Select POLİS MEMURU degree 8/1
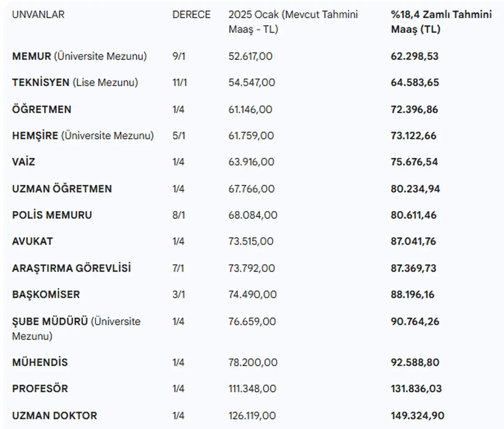This screenshot has width=504, height=429. pyautogui.click(x=178, y=215)
